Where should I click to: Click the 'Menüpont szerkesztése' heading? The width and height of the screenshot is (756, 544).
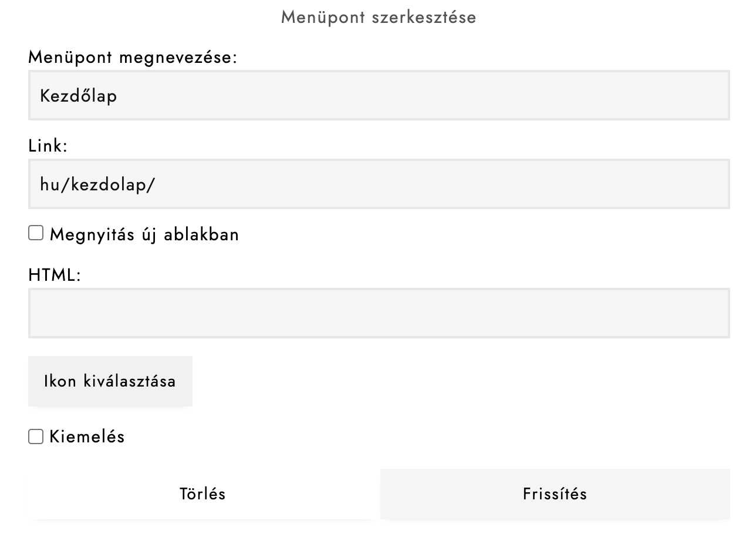coord(379,17)
